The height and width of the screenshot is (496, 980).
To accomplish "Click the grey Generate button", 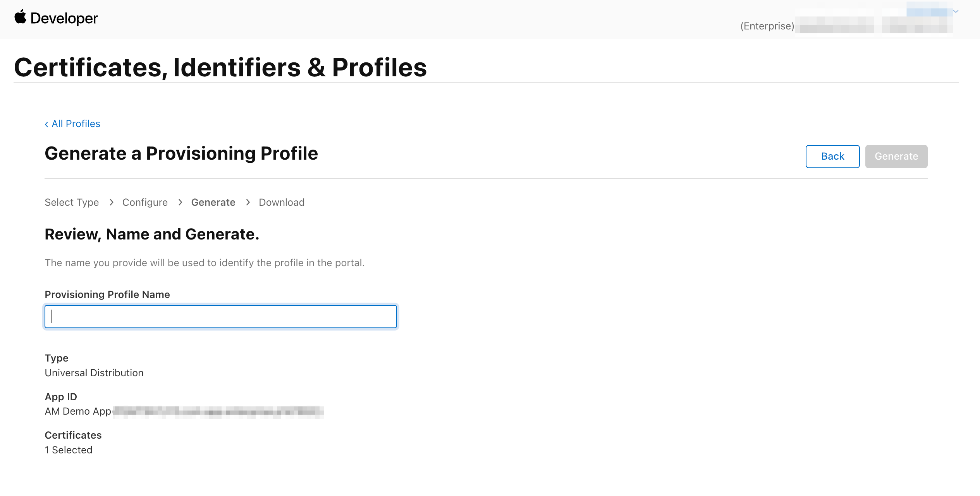I will click(x=896, y=157).
